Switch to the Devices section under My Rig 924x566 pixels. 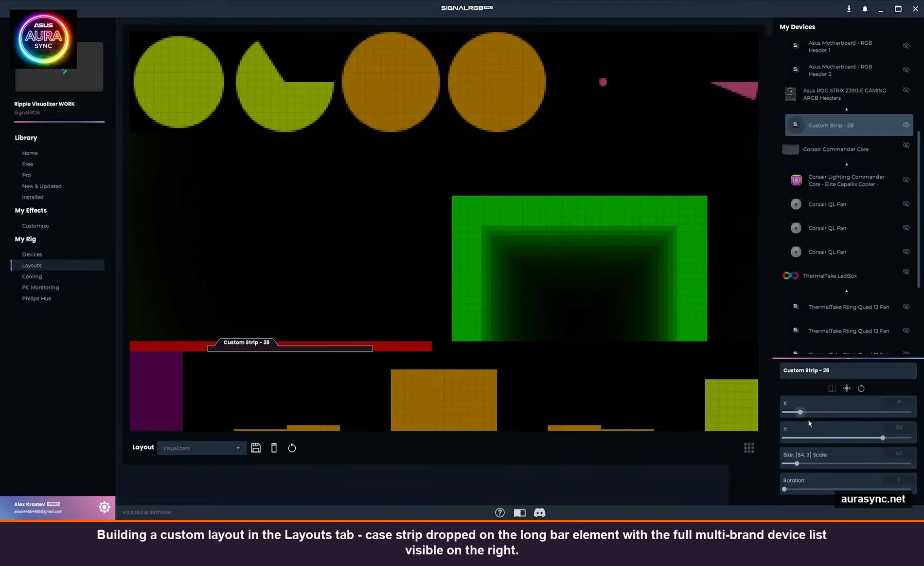(x=32, y=254)
